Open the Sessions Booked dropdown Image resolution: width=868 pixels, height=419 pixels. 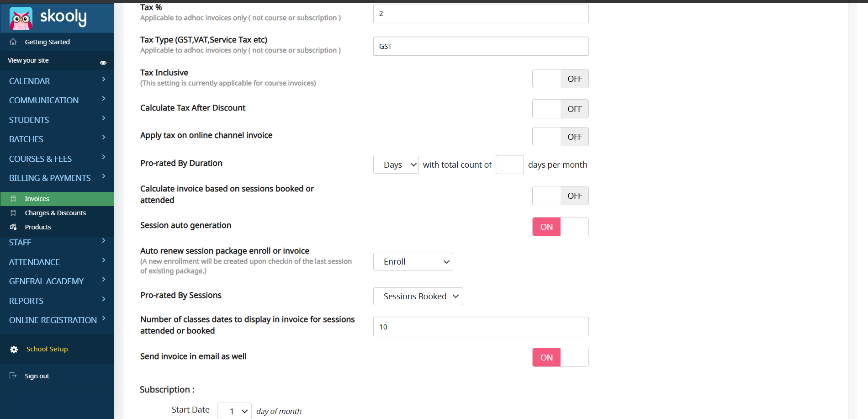(418, 297)
